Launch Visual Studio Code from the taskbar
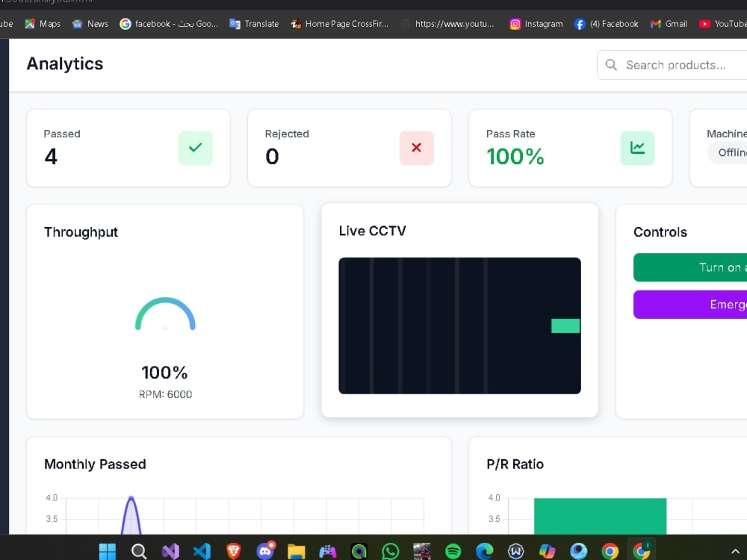Screen dimensions: 747x560 click(202, 551)
